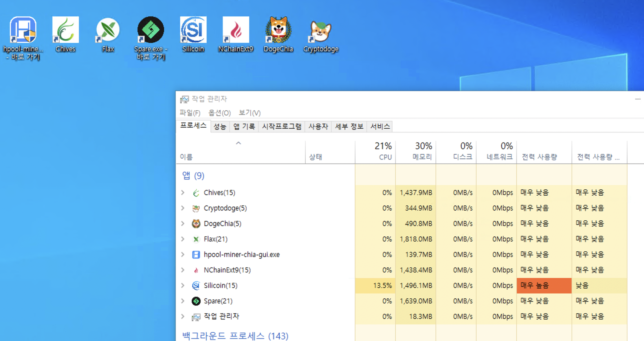Expand the Spare(21) process group
This screenshot has height=341, width=644.
pyautogui.click(x=183, y=301)
